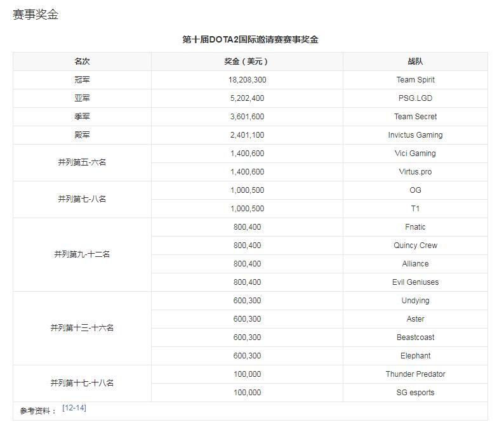
Task: Select the 亚军 rank cell
Action: pyautogui.click(x=82, y=98)
